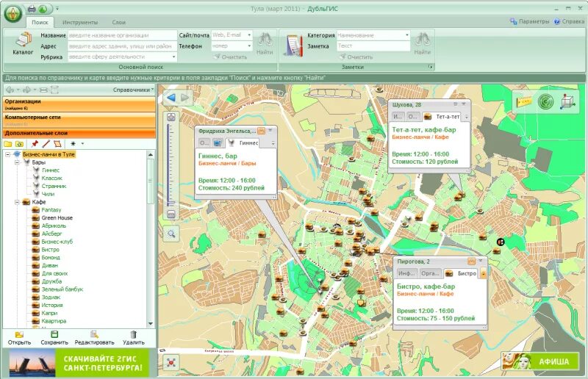This screenshot has width=588, height=379.
Task: Click the 2GIS Санкт-Петербурга download banner
Action: point(79,363)
